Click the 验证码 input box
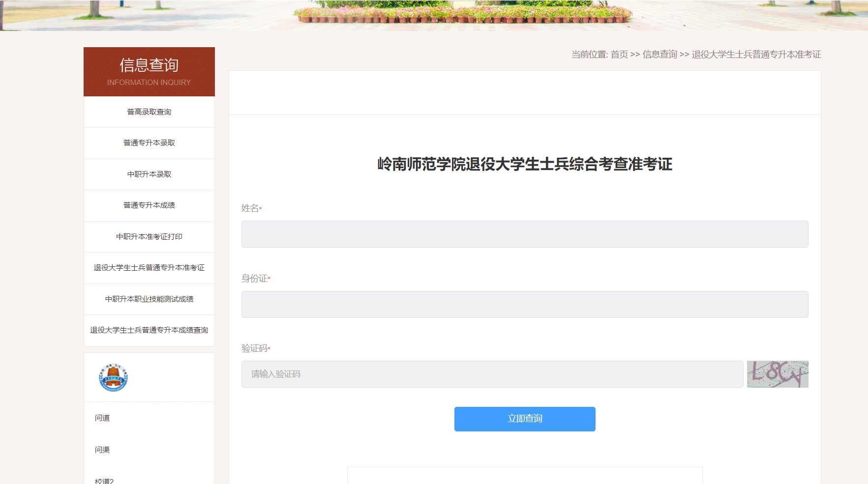The image size is (868, 484). click(492, 374)
